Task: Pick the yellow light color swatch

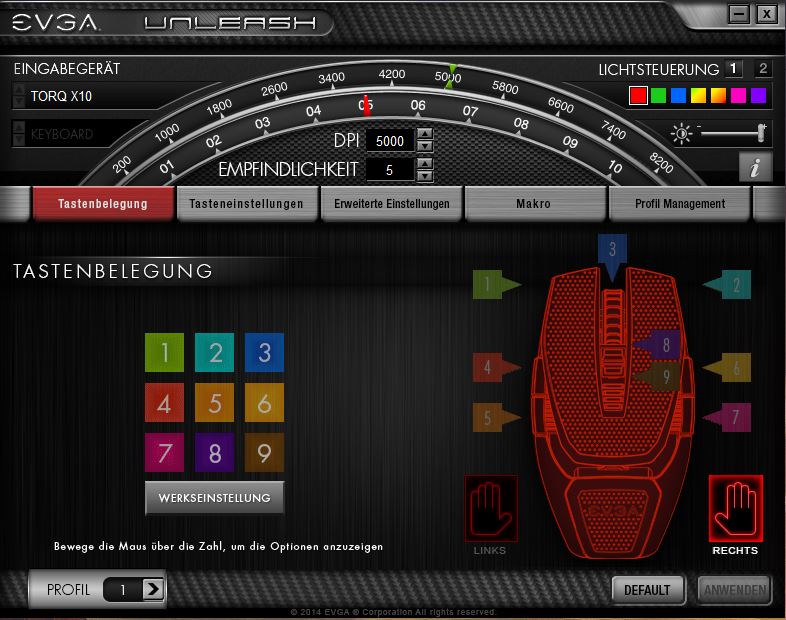Action: (x=698, y=95)
